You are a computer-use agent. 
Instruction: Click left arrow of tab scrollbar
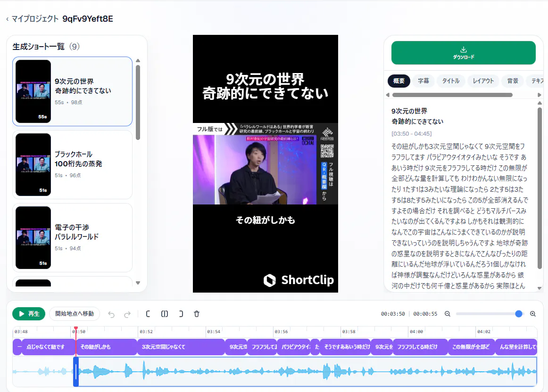(388, 95)
